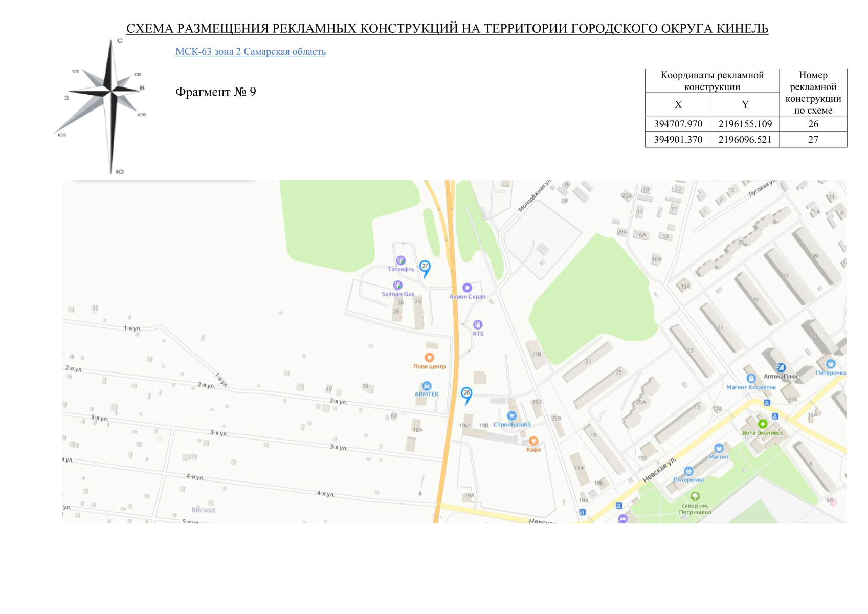Viewport: 868px width, 614px height.
Task: Open the МСК-63 зона 2 Самарская область link
Action: pyautogui.click(x=251, y=52)
